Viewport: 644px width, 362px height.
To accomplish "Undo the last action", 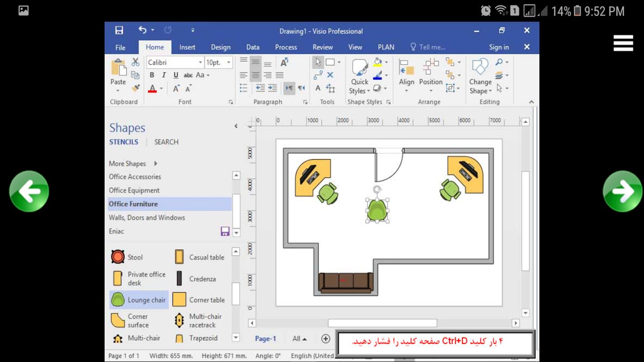I will [x=143, y=30].
